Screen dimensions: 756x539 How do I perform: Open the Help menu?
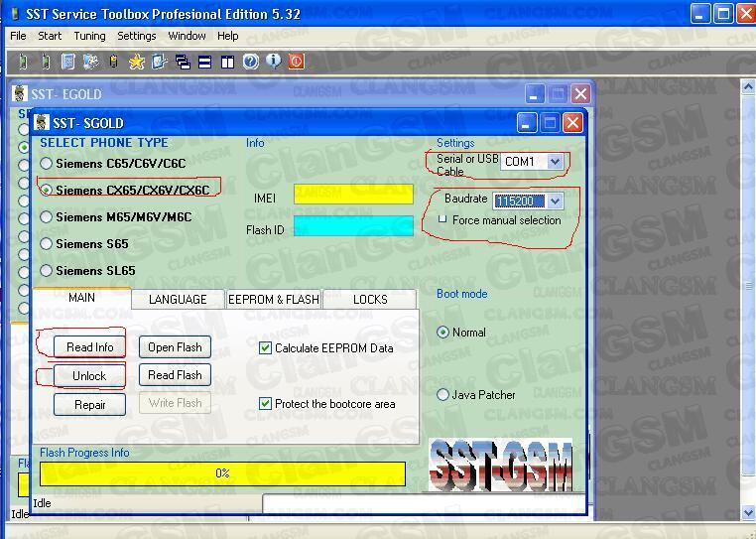point(227,36)
